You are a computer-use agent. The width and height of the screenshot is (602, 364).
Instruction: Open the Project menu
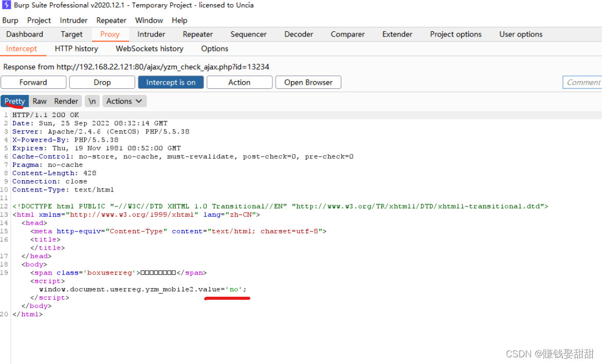click(x=39, y=21)
